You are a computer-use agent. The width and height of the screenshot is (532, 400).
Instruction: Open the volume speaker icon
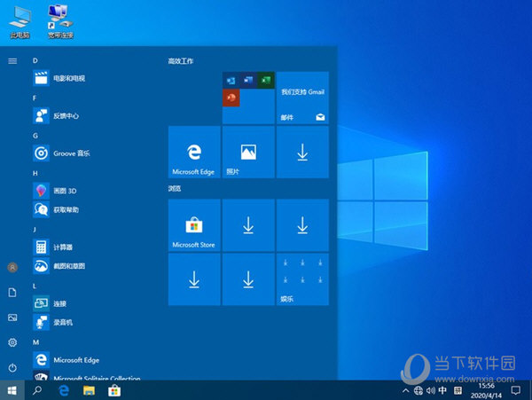pyautogui.click(x=431, y=390)
